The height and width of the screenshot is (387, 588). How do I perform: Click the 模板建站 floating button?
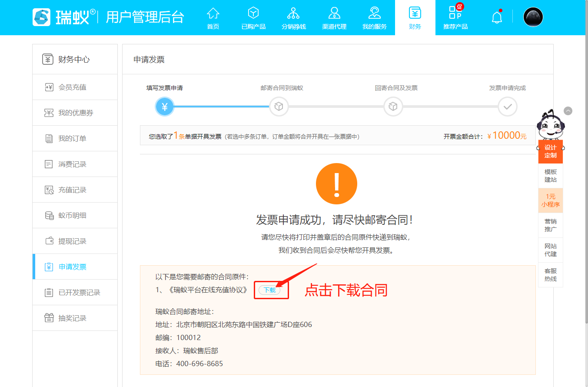point(550,176)
